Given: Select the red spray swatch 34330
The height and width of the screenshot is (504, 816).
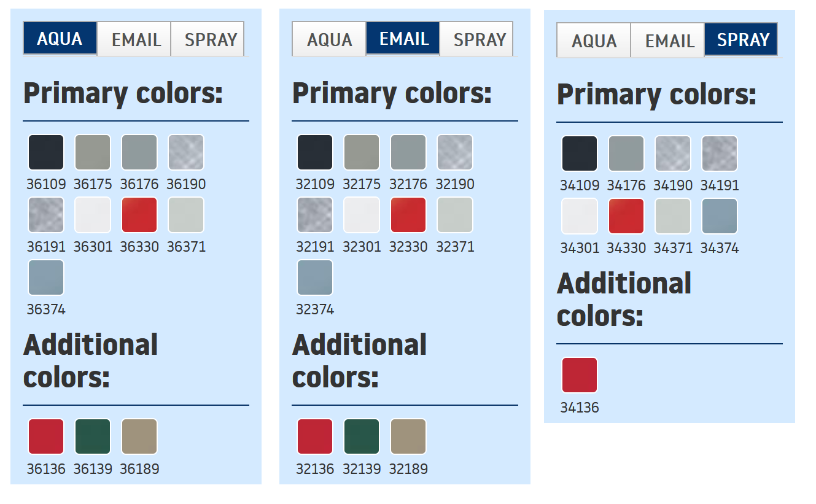Looking at the screenshot, I should pos(626,216).
